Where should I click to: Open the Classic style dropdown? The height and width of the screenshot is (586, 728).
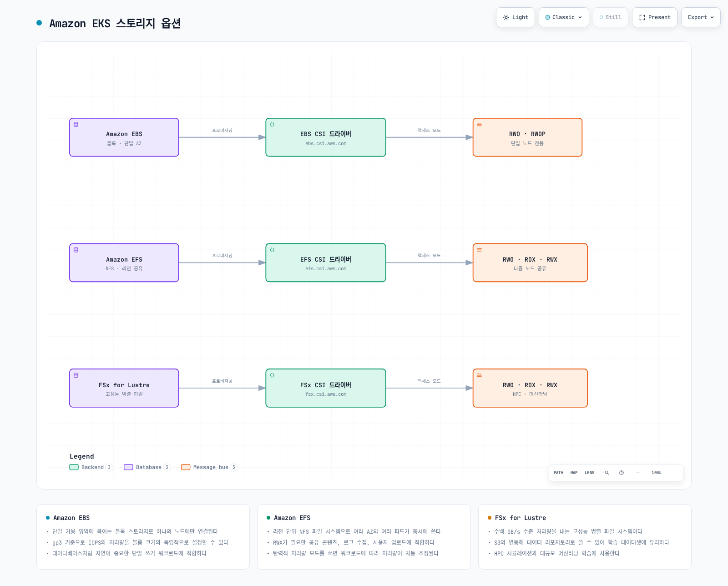(564, 17)
